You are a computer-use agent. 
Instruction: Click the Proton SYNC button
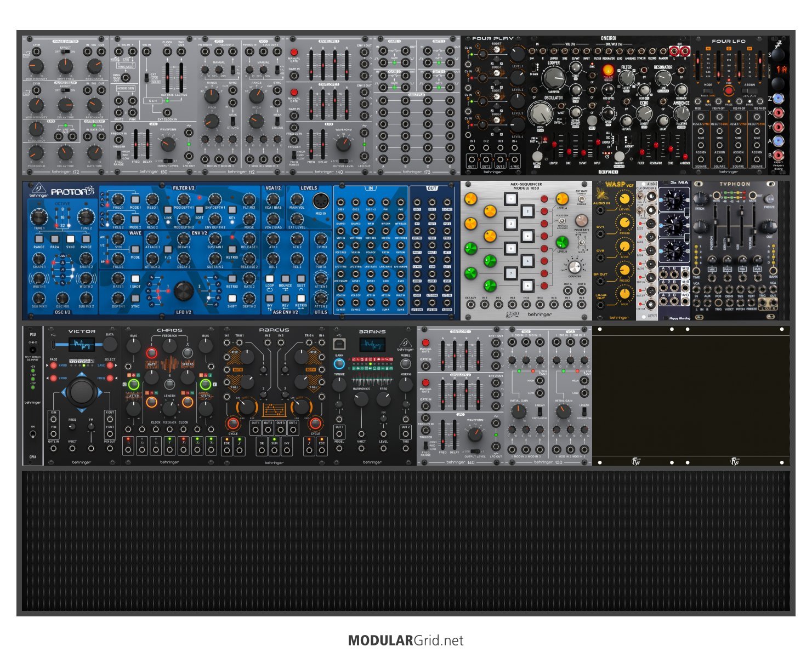[x=71, y=239]
